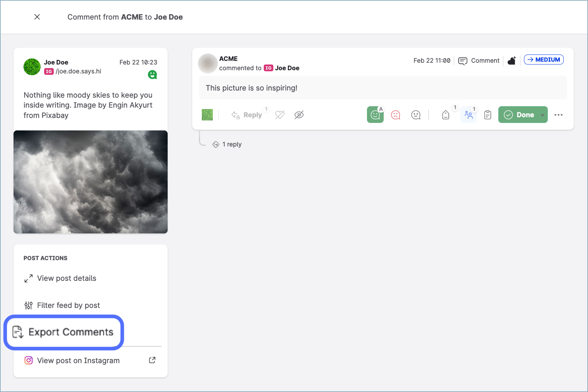
Task: Expand the Done button dropdown arrow
Action: [542, 115]
